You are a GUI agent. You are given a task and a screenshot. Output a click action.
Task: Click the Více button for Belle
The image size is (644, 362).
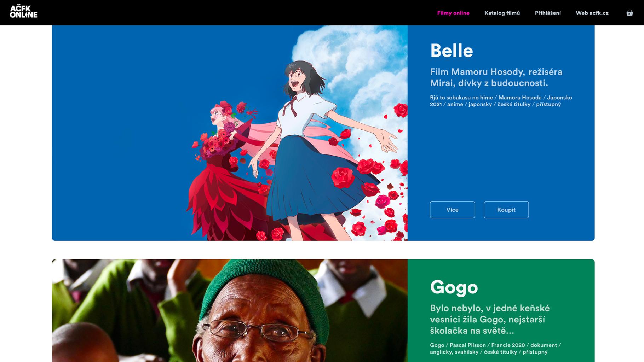coord(452,210)
